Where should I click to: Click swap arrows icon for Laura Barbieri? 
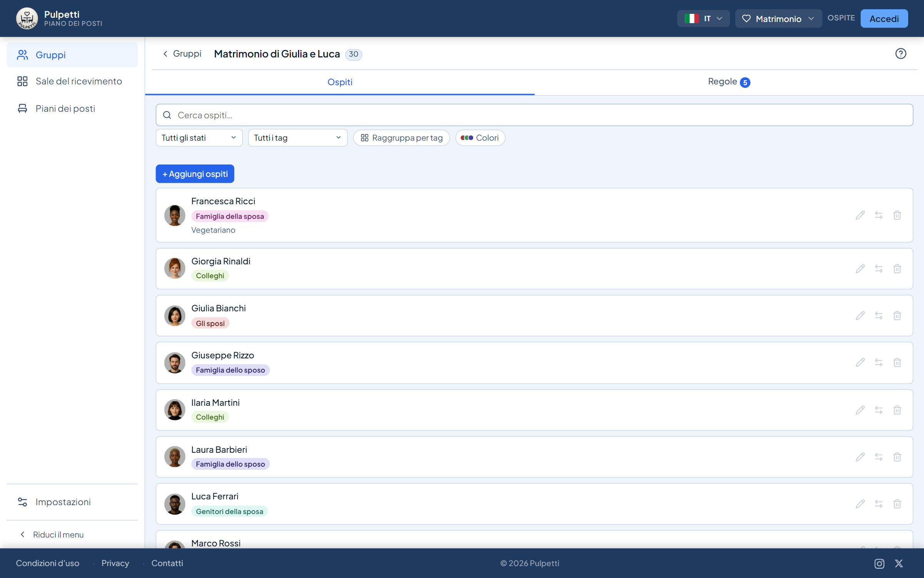pyautogui.click(x=879, y=457)
